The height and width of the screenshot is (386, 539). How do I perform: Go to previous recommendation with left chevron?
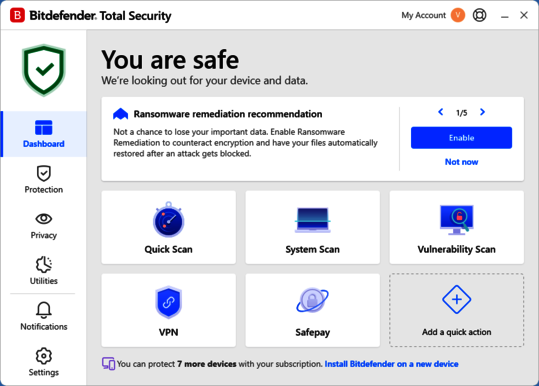[441, 112]
